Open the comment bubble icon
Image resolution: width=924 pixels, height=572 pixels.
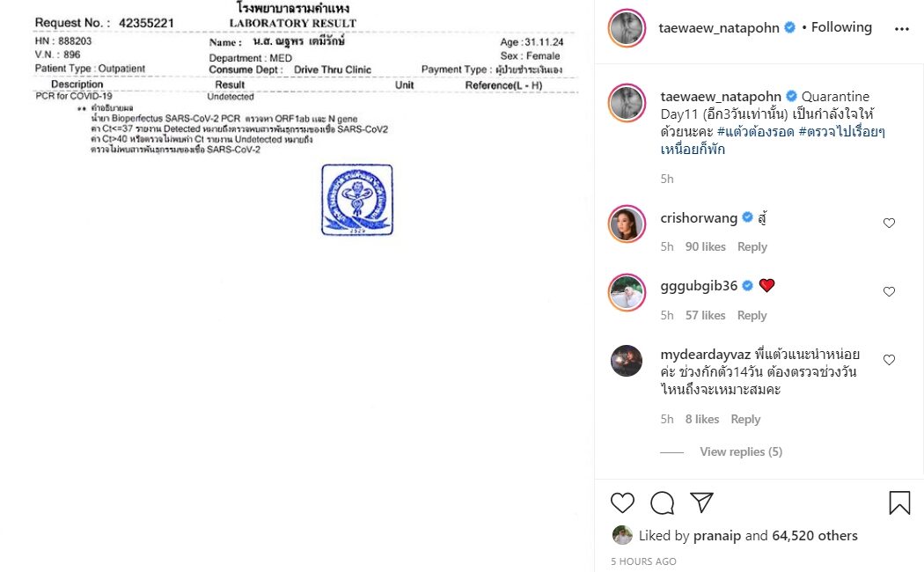663,502
